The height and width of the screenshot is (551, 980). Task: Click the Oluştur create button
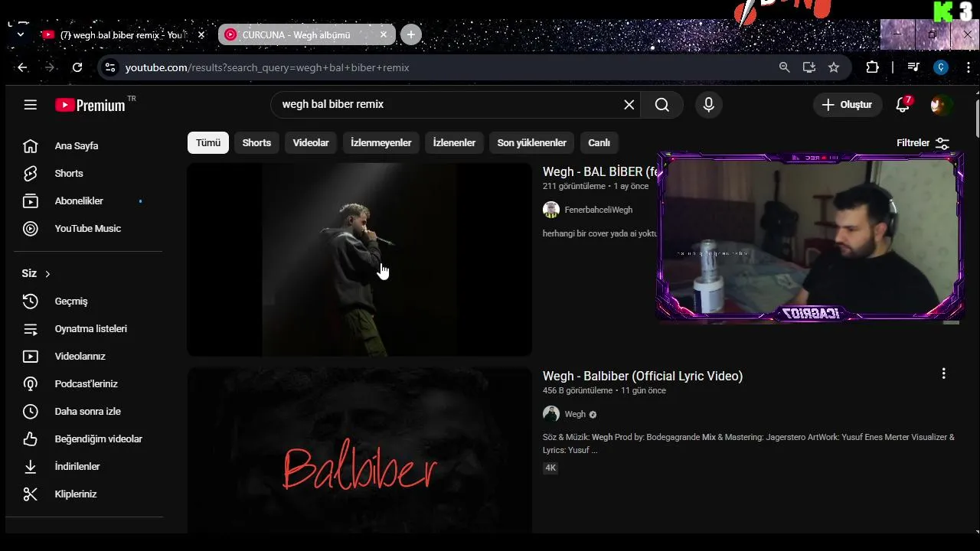(x=848, y=105)
